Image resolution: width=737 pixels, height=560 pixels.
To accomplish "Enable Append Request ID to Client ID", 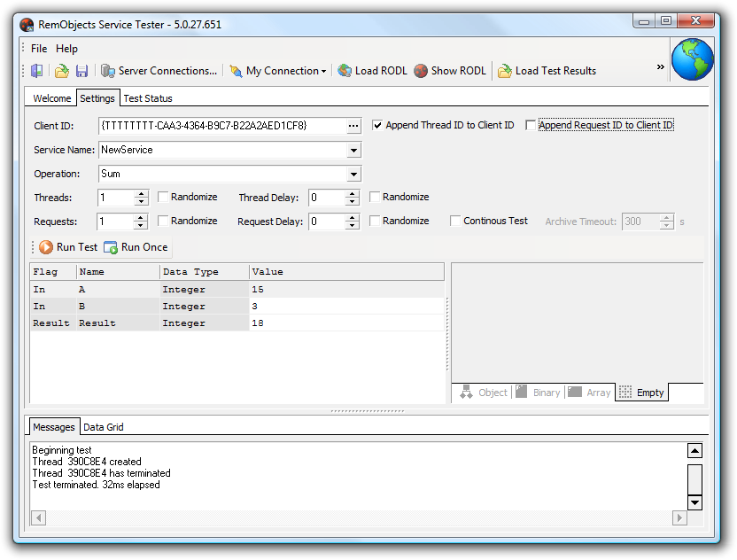I will pyautogui.click(x=531, y=126).
